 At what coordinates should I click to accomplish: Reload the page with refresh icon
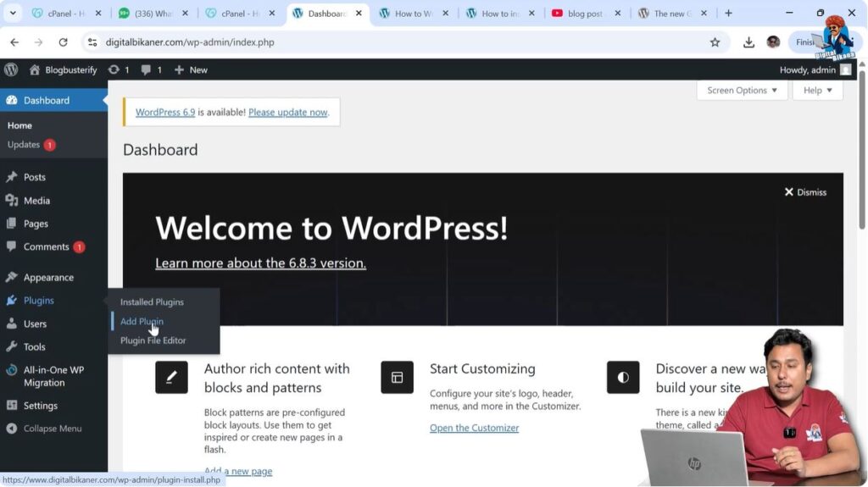click(x=63, y=42)
